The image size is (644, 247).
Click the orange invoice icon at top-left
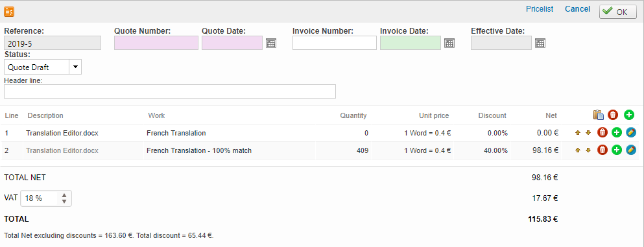[9, 12]
